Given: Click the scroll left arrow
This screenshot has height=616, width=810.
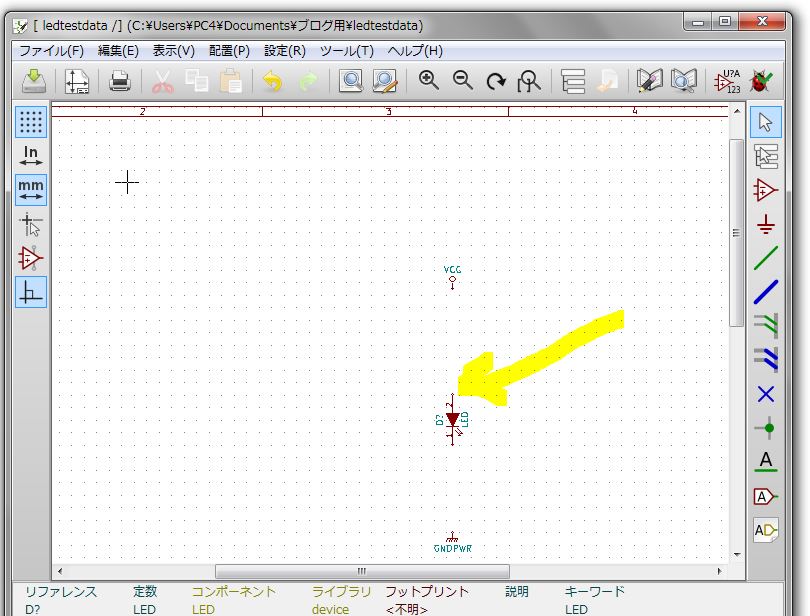Looking at the screenshot, I should click(60, 571).
